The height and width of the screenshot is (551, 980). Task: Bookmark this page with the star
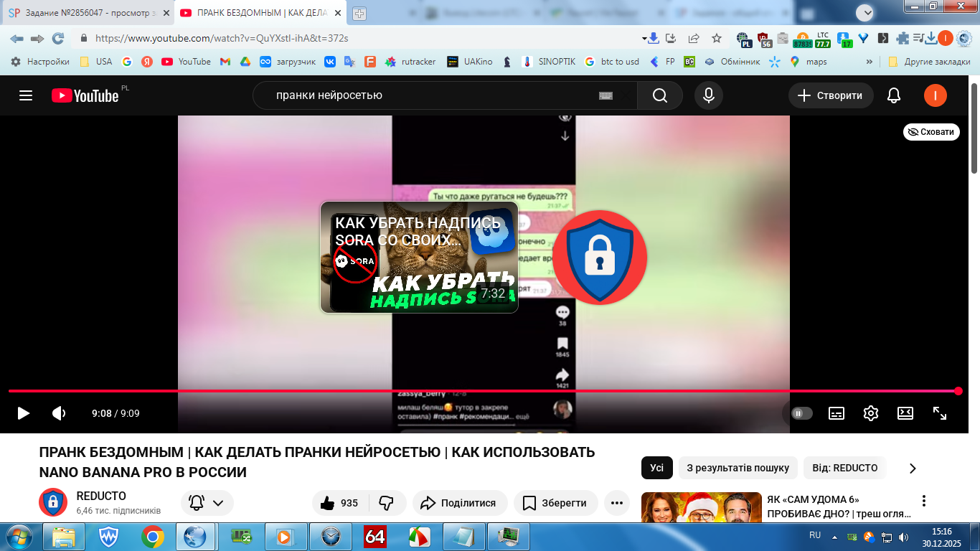pos(717,38)
